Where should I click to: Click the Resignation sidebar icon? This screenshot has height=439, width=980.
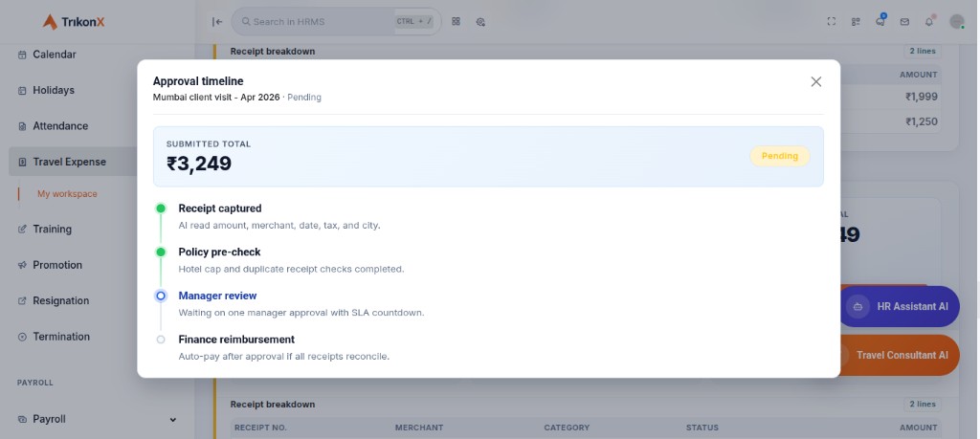click(23, 300)
